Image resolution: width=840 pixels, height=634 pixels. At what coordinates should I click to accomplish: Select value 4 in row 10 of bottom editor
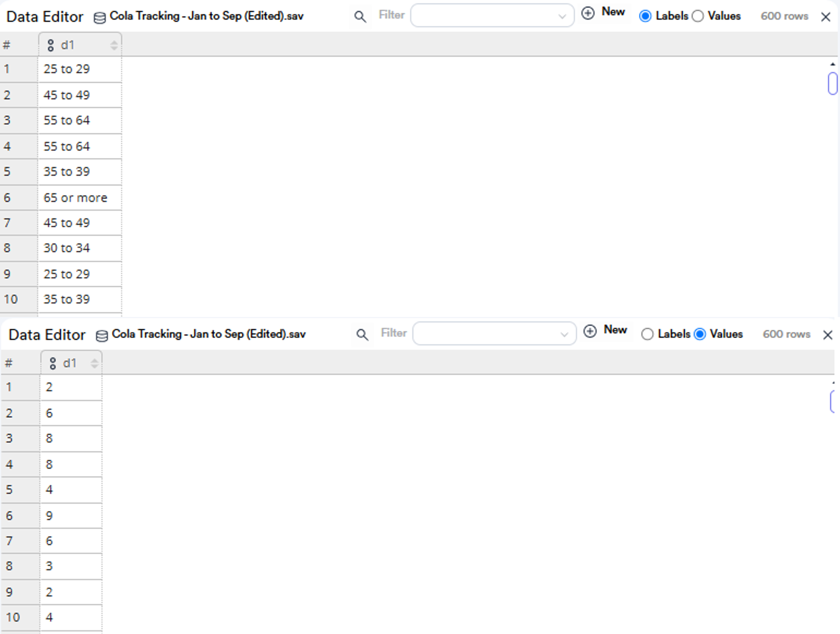pos(71,617)
